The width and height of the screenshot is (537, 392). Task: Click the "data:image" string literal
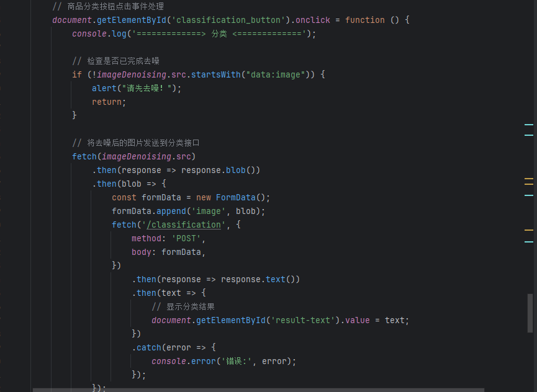276,74
